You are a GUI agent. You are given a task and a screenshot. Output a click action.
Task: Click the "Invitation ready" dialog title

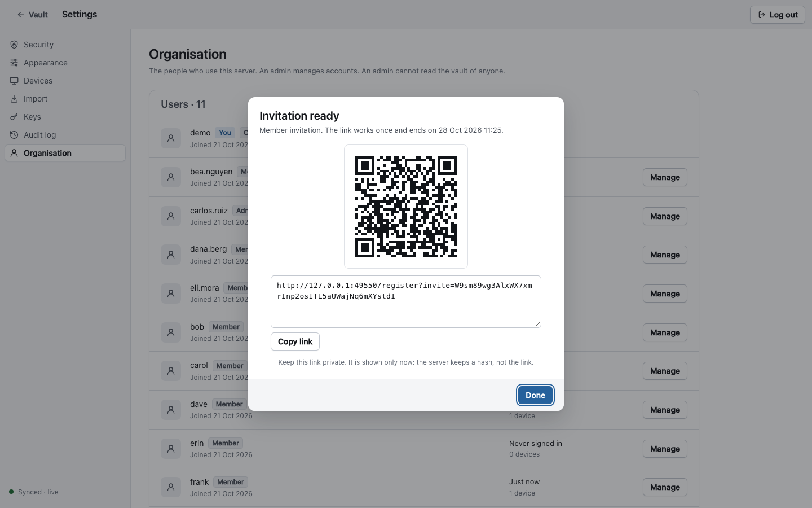(x=299, y=116)
